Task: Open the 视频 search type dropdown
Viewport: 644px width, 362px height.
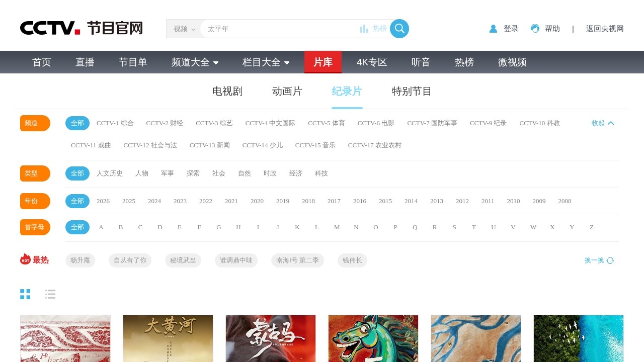Action: pos(184,29)
